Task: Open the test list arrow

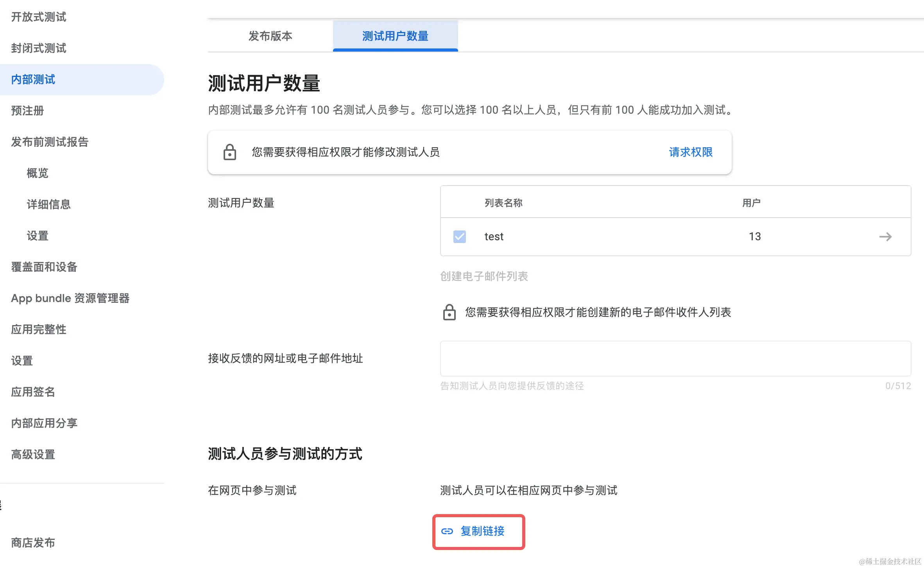Action: tap(885, 237)
